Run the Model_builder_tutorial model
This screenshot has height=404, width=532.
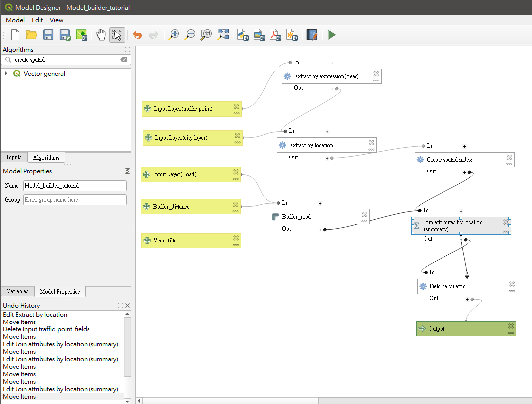[331, 35]
